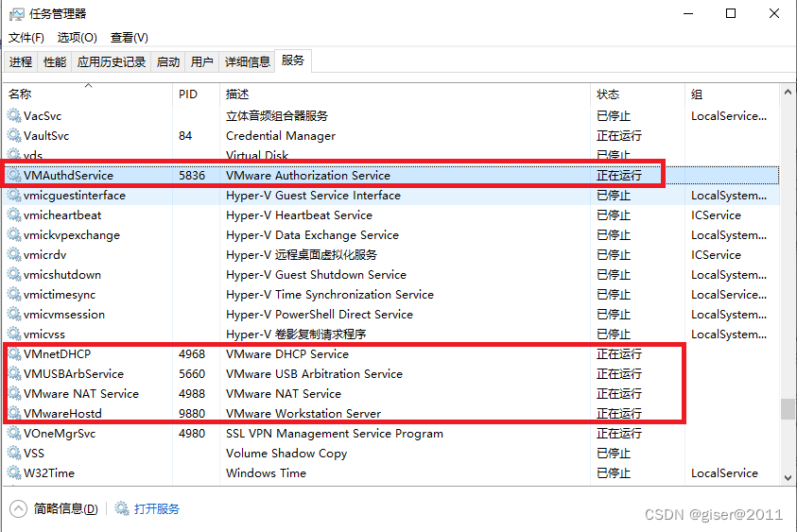Click the gear icon beside vmicshutdown
This screenshot has width=797, height=532.
14,274
